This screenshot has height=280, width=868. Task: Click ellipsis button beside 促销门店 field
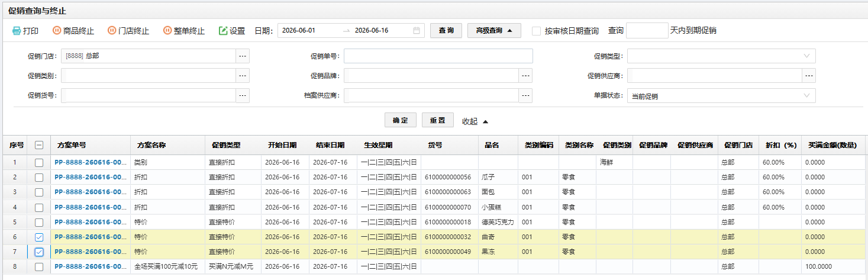pos(243,56)
